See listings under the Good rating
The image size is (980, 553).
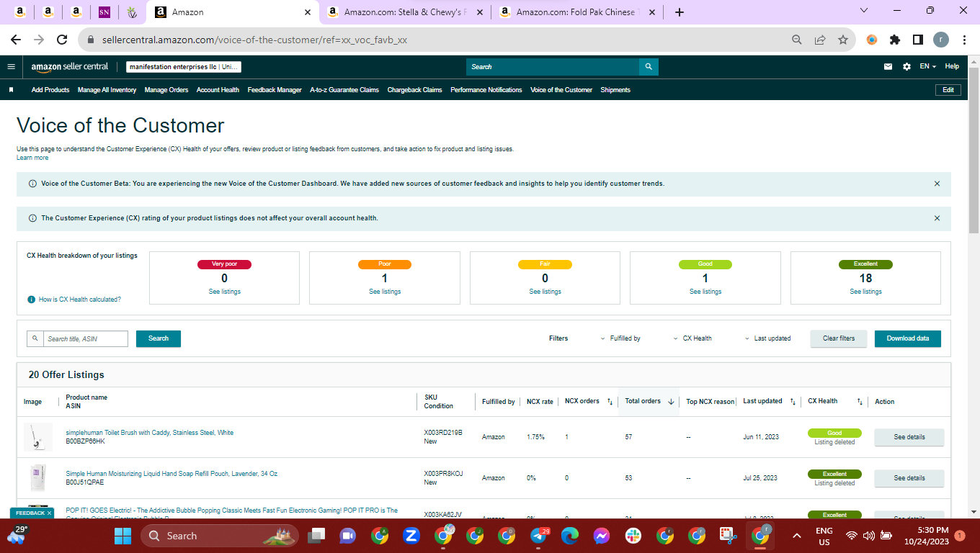click(705, 292)
